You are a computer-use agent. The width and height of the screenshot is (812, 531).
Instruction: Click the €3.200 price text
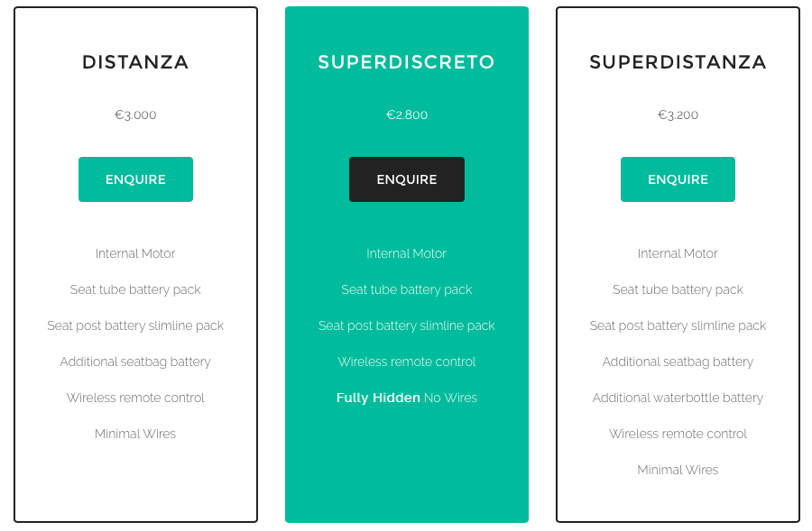(678, 114)
